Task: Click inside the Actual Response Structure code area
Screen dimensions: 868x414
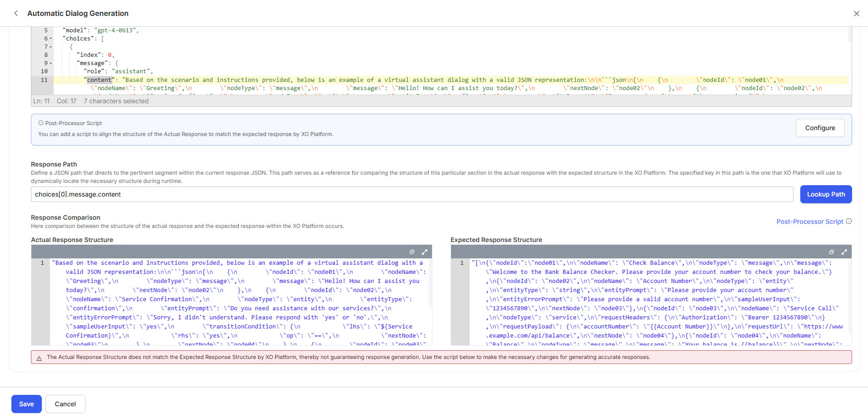Action: (x=240, y=302)
